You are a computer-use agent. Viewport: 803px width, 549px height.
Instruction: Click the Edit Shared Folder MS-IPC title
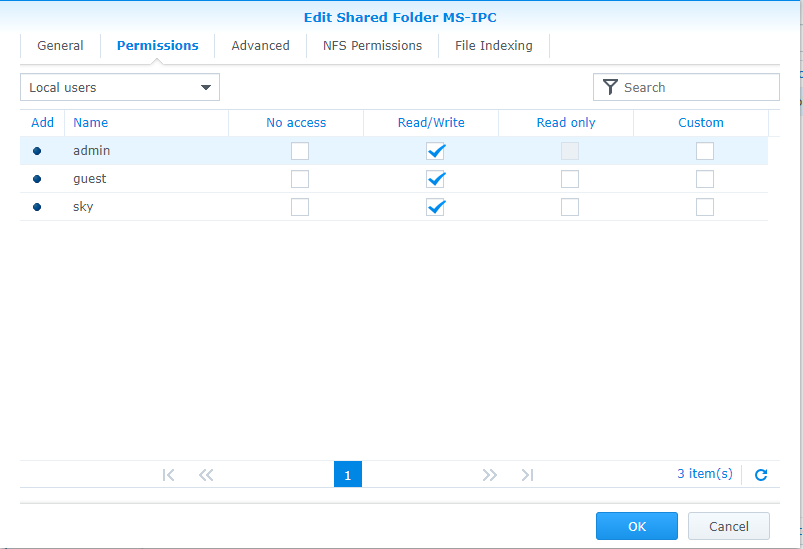tap(400, 17)
